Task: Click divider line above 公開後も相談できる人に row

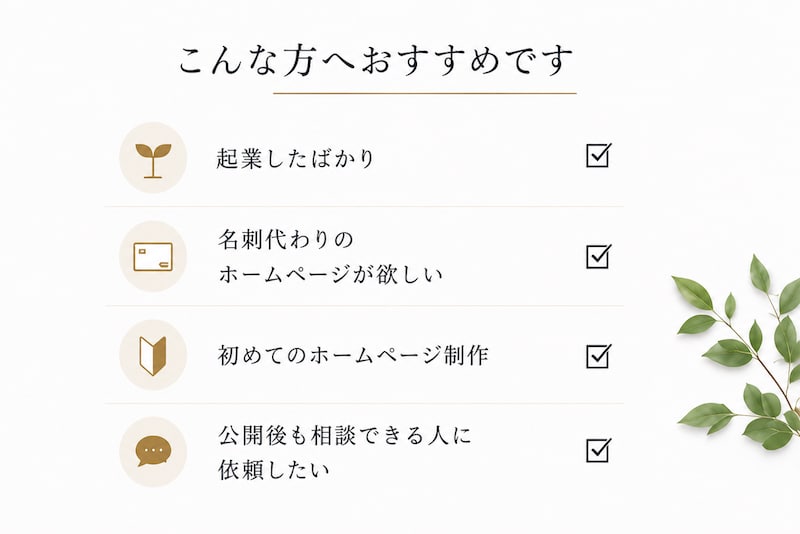Action: pyautogui.click(x=364, y=403)
